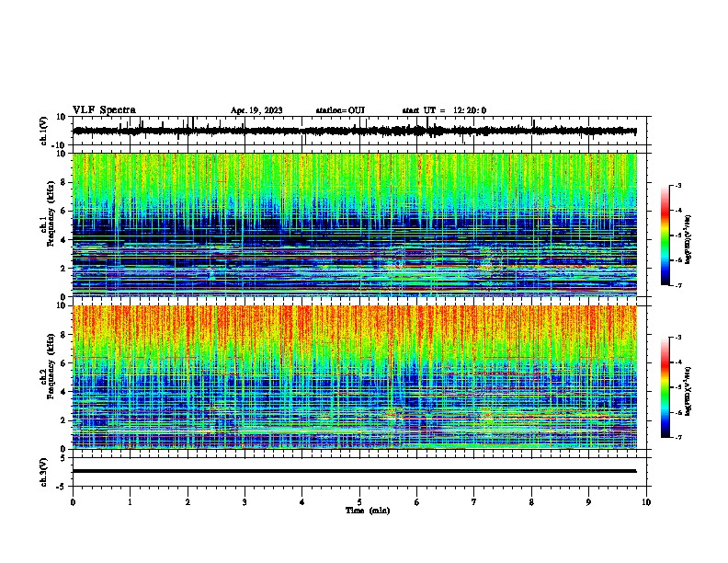
Task: Click the "VLF Spectra" plot title
Action: [104, 110]
